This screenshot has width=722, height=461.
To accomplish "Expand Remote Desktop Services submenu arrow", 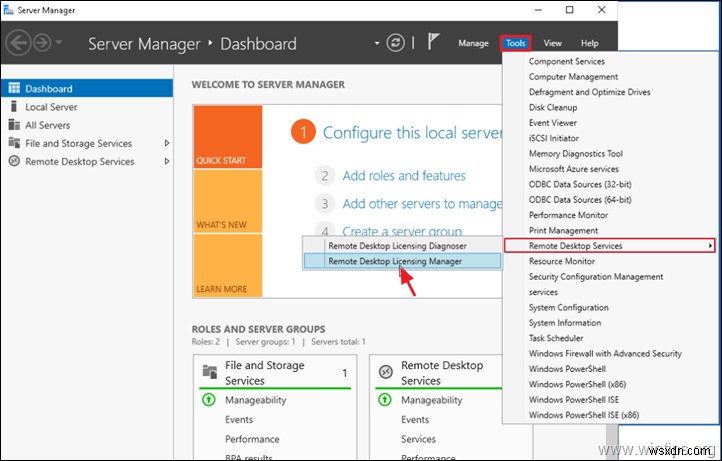I will point(710,246).
